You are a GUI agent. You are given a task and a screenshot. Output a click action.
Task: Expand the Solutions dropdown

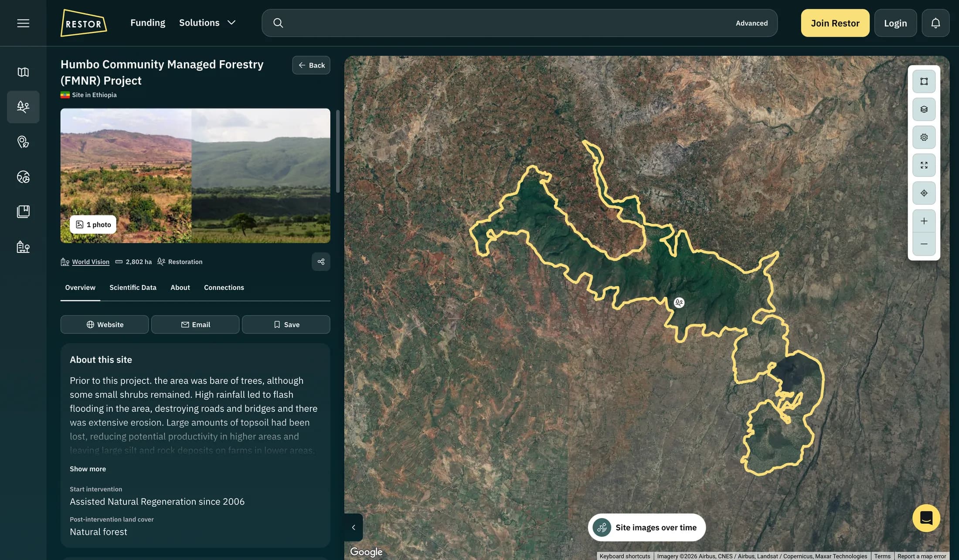207,23
